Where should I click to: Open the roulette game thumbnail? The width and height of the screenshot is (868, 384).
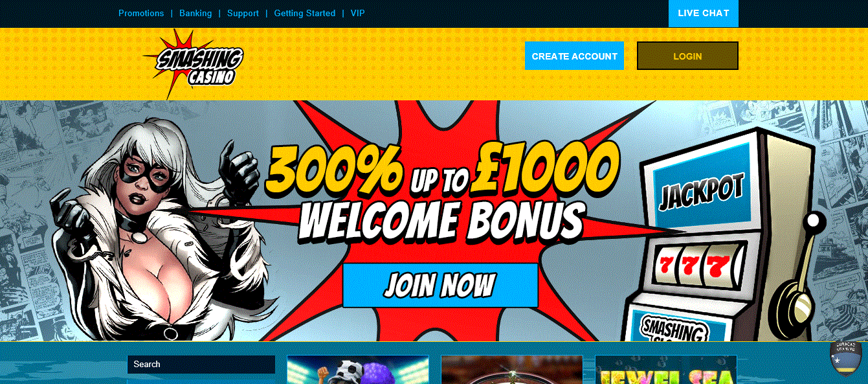pyautogui.click(x=512, y=369)
